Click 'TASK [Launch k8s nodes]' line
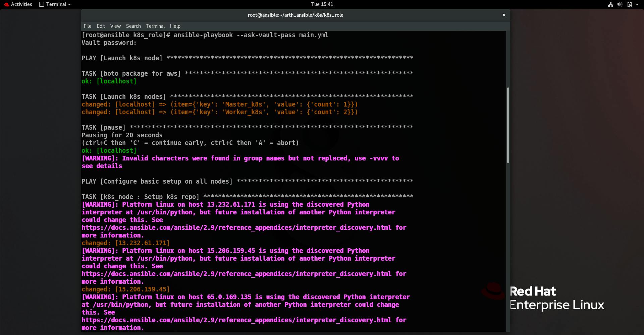Screen dimensions: 644x335 point(247,97)
